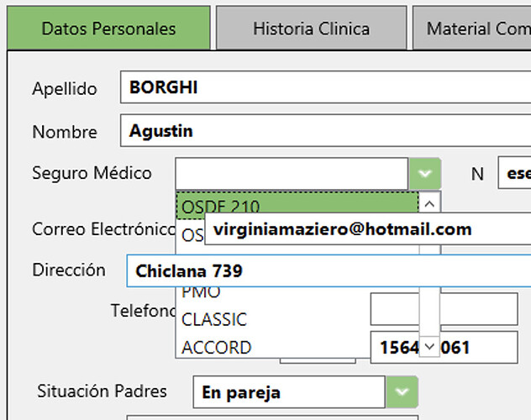Click the list scroll-down arrow

point(429,347)
